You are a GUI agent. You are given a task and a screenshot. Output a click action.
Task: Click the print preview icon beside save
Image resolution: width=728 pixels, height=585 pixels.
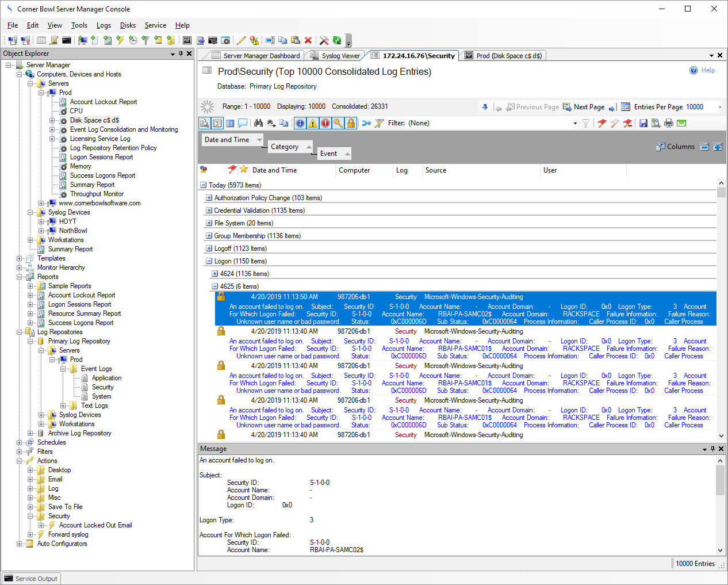click(x=656, y=123)
